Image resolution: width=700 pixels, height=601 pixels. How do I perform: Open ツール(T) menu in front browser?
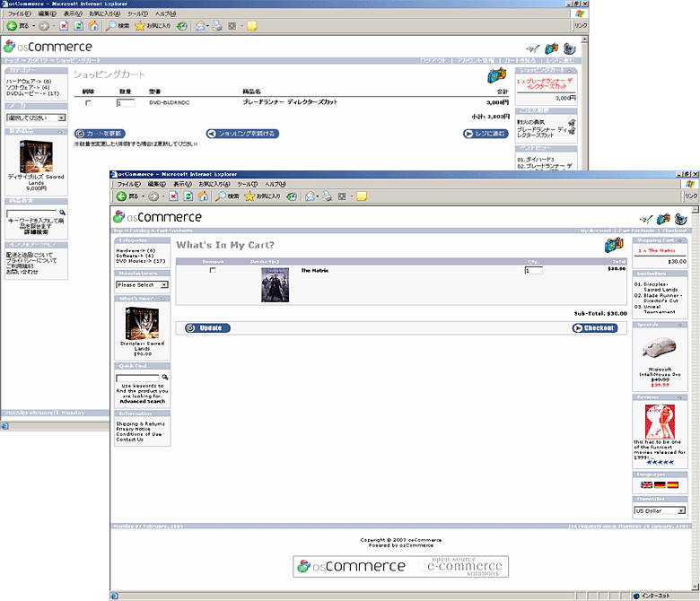tap(249, 184)
